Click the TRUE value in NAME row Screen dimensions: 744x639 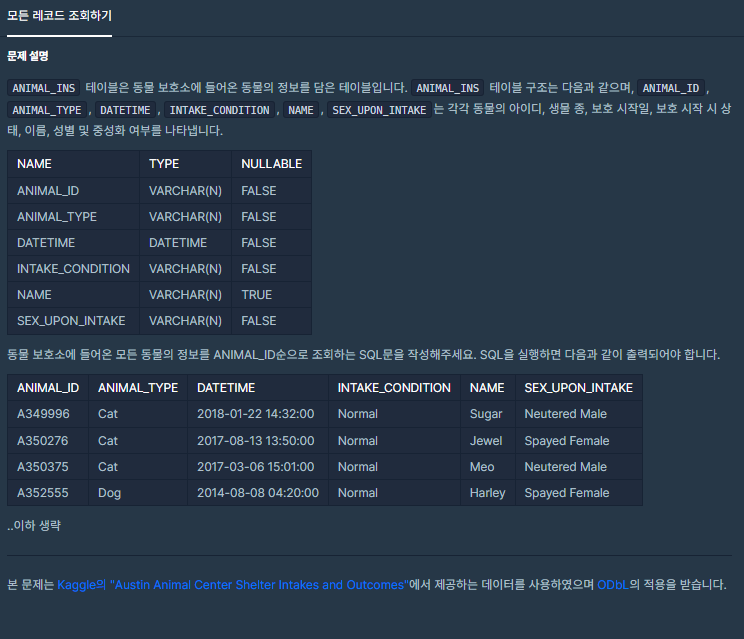tap(256, 295)
